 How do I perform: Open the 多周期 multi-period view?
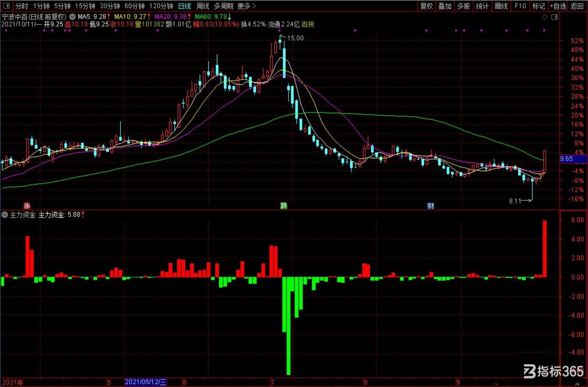223,6
